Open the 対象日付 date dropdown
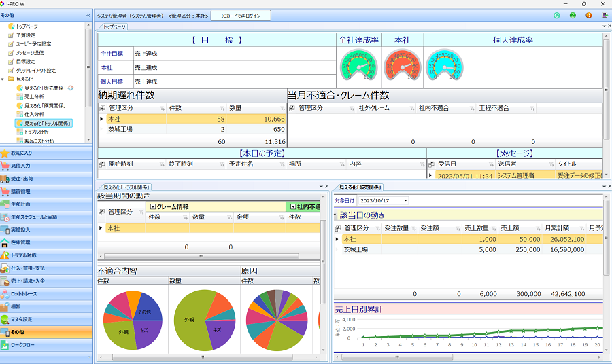The width and height of the screenshot is (612, 364). (406, 201)
